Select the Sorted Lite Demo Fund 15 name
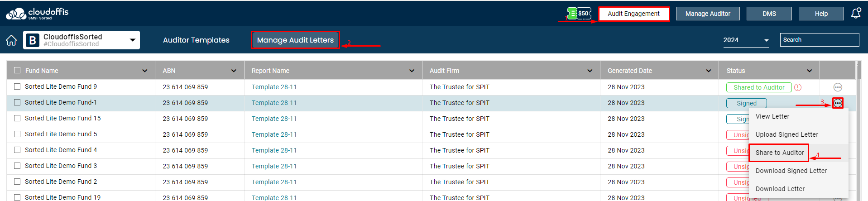 point(63,118)
